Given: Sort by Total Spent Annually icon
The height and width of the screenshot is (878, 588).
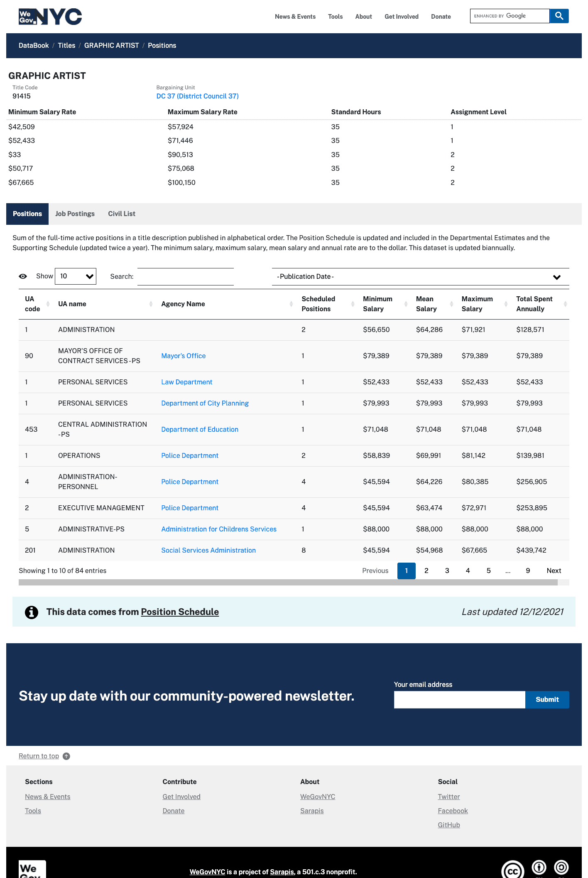Looking at the screenshot, I should (x=565, y=304).
